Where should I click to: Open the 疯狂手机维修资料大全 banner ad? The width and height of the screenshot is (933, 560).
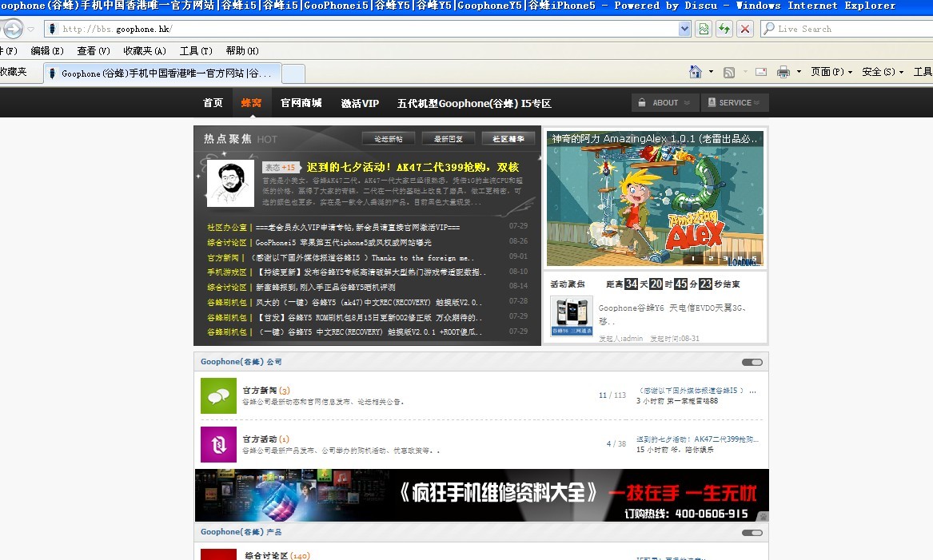click(x=482, y=495)
